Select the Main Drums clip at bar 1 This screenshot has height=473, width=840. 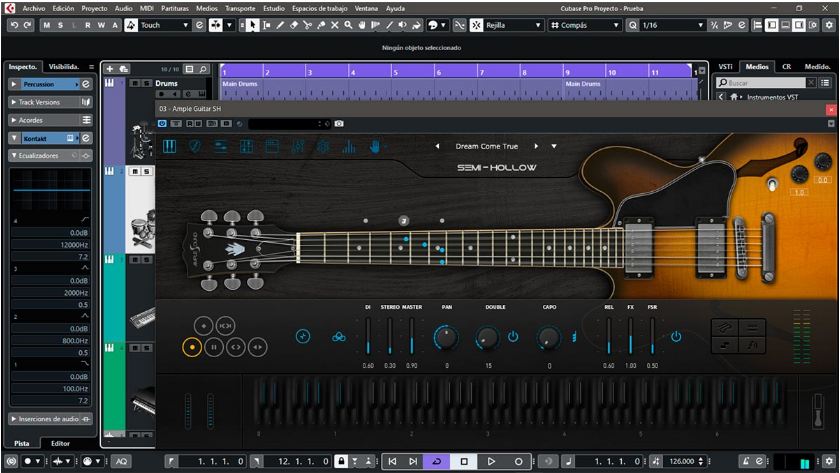coord(392,88)
